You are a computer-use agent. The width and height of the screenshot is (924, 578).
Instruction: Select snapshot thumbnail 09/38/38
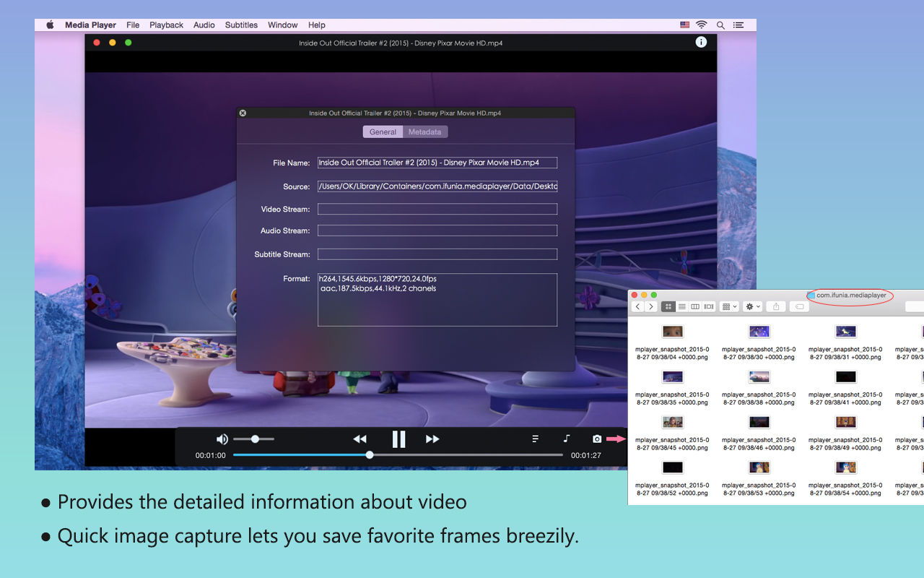point(759,376)
